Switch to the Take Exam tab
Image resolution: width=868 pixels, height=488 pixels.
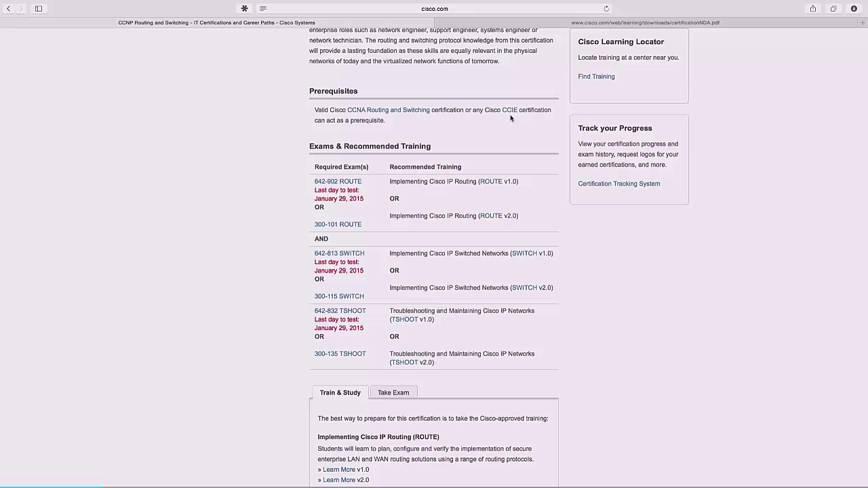click(393, 392)
